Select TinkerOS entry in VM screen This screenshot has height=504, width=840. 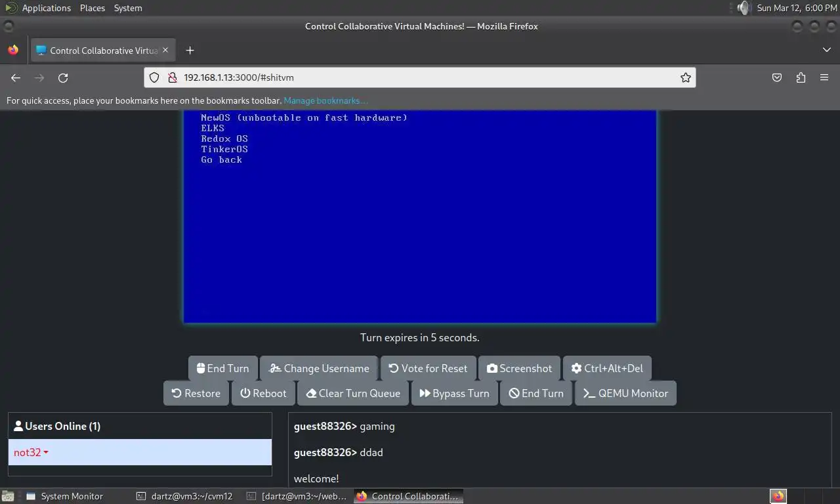coord(224,149)
